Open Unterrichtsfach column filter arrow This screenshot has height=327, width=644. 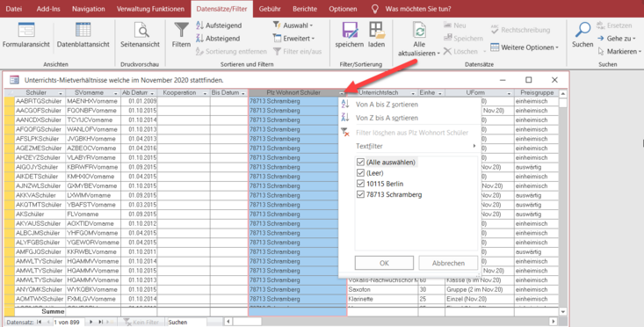coord(413,93)
